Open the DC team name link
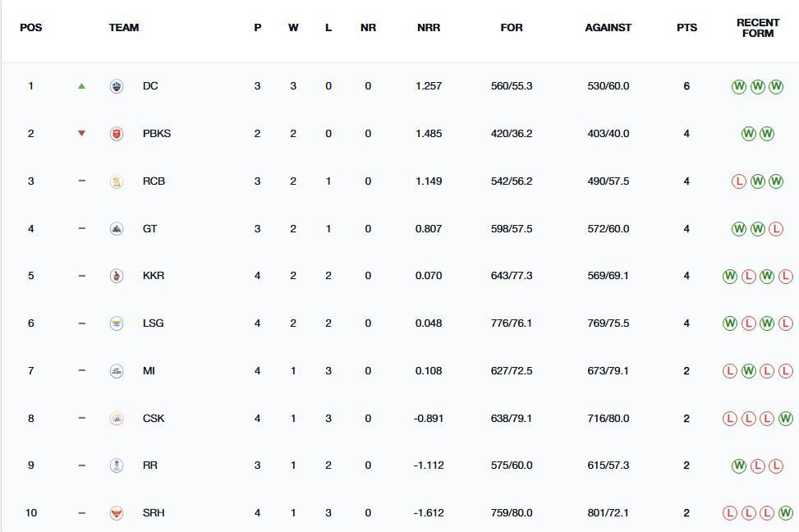The width and height of the screenshot is (799, 532). (150, 86)
